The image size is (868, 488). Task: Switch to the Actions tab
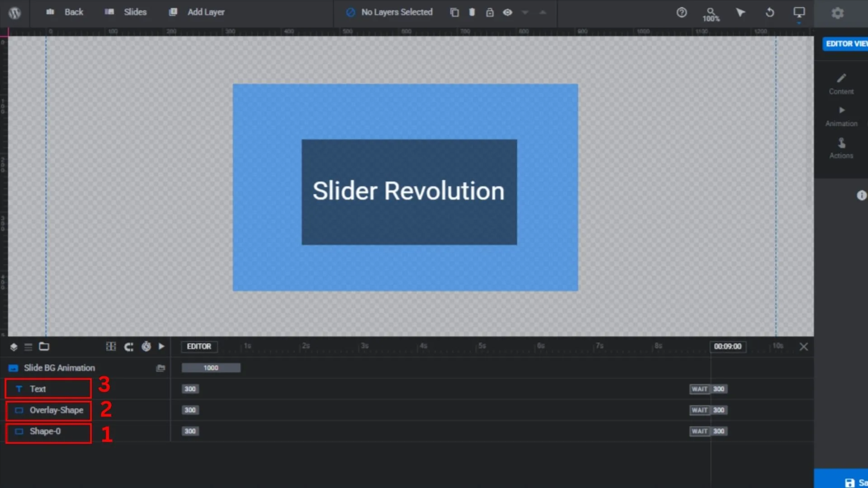coord(841,149)
